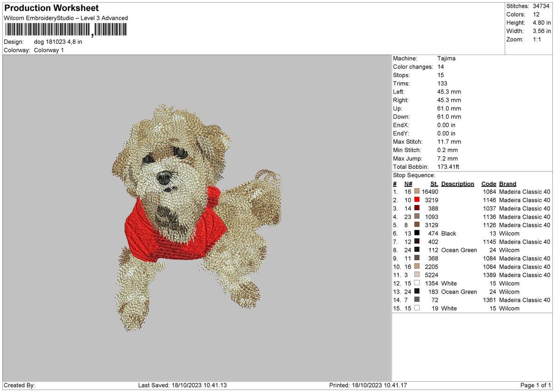This screenshot has height=392, width=555.
Task: Click the Width value '3.56 in'
Action: pos(542,31)
